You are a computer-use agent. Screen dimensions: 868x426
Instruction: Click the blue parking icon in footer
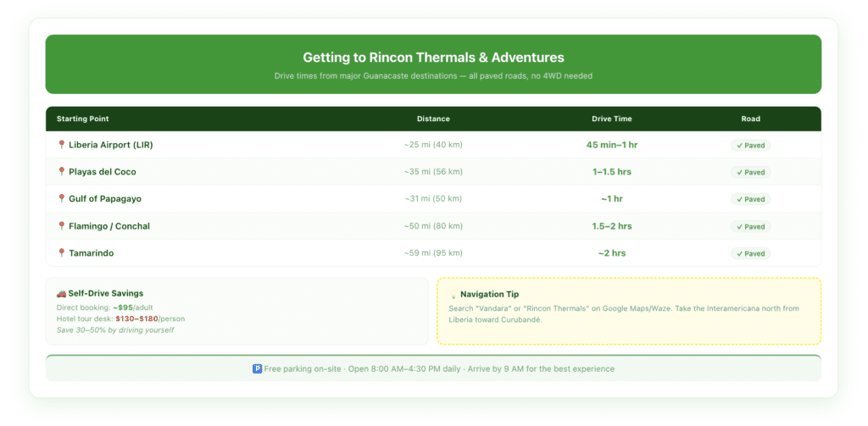(257, 369)
